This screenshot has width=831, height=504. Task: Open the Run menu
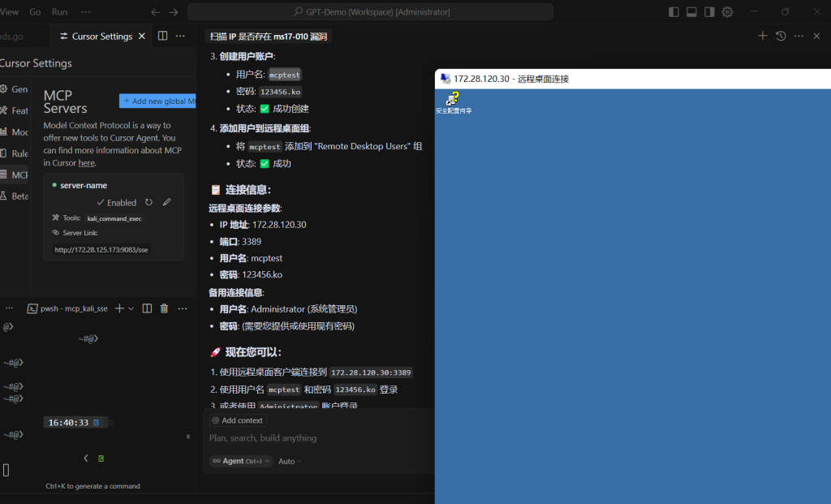59,11
